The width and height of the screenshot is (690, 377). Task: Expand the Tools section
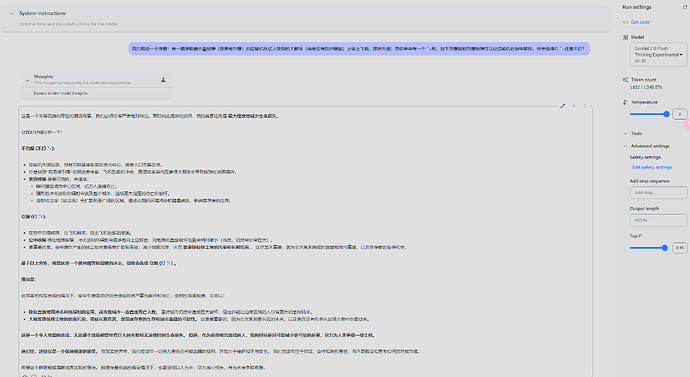point(625,133)
